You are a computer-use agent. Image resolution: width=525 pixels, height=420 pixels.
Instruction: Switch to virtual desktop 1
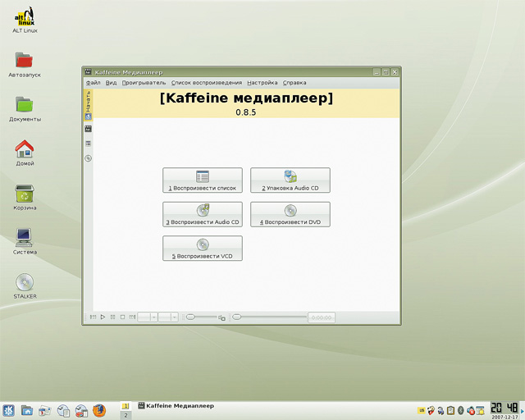pos(126,406)
